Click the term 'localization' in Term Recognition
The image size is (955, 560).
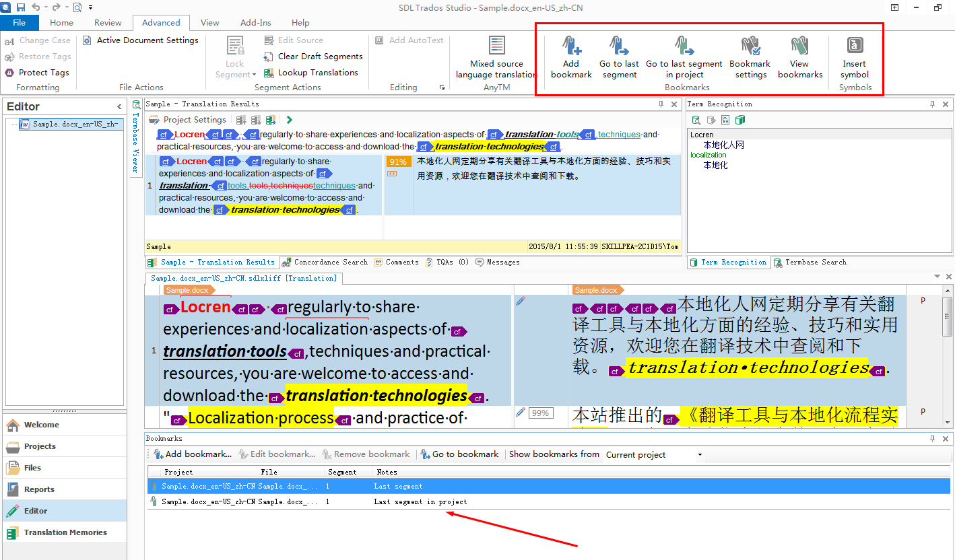tap(708, 155)
